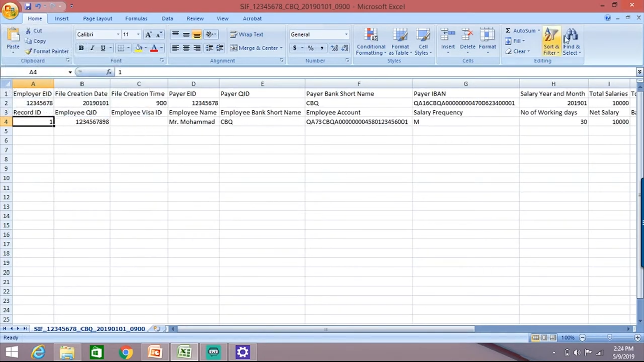Toggle Bold formatting

(x=81, y=48)
